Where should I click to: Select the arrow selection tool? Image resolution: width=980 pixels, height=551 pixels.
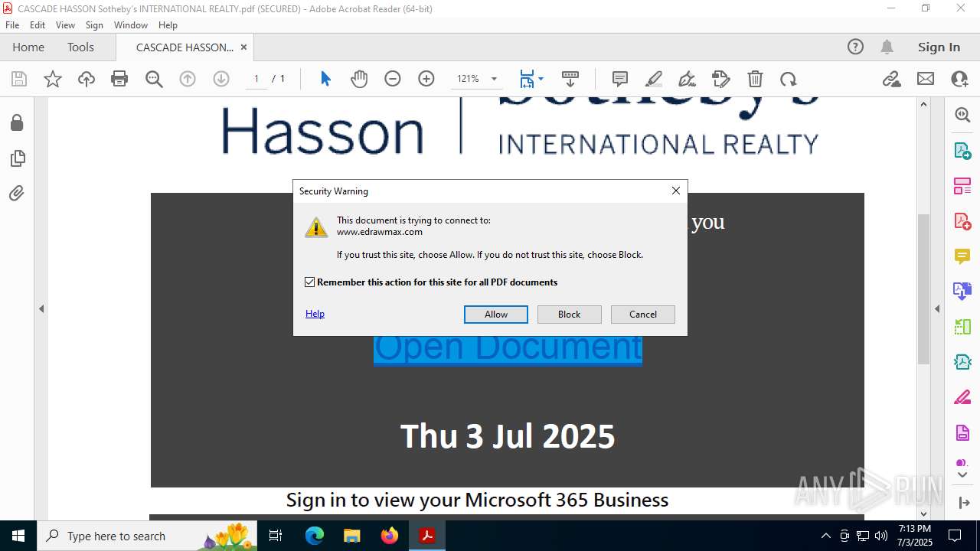tap(325, 79)
